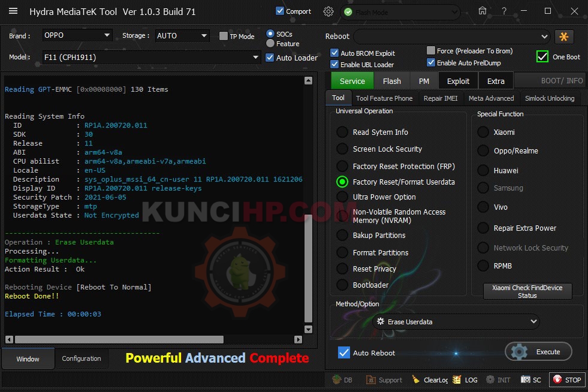Open the Exploit tab
This screenshot has width=588, height=392.
458,81
